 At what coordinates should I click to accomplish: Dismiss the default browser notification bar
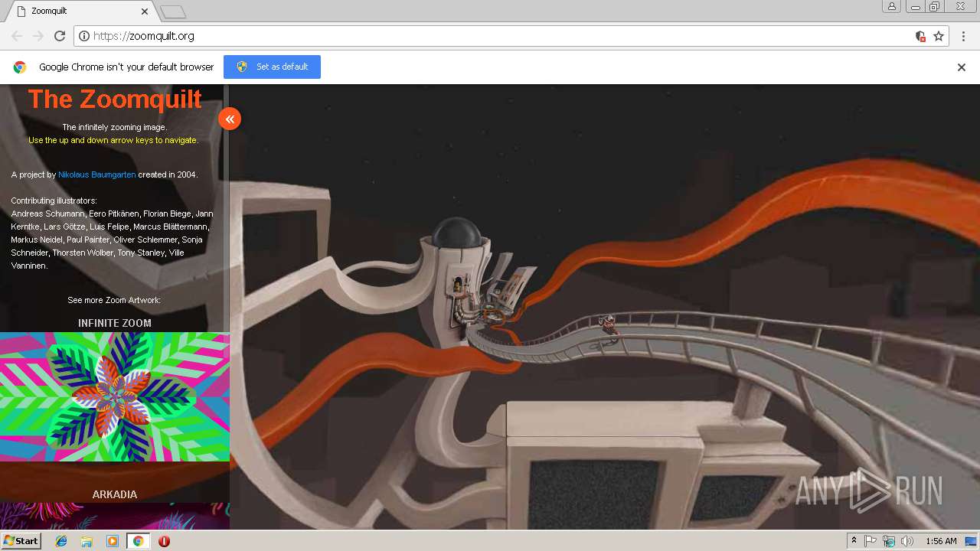pos(962,67)
